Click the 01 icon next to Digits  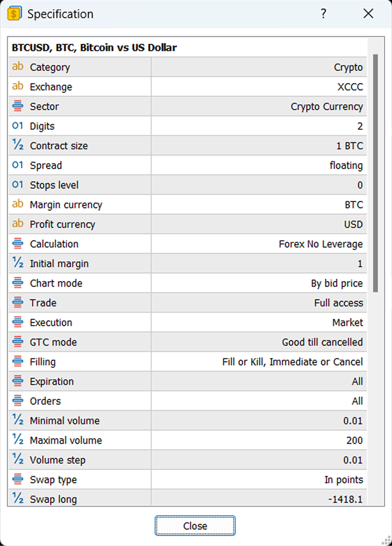(x=18, y=126)
